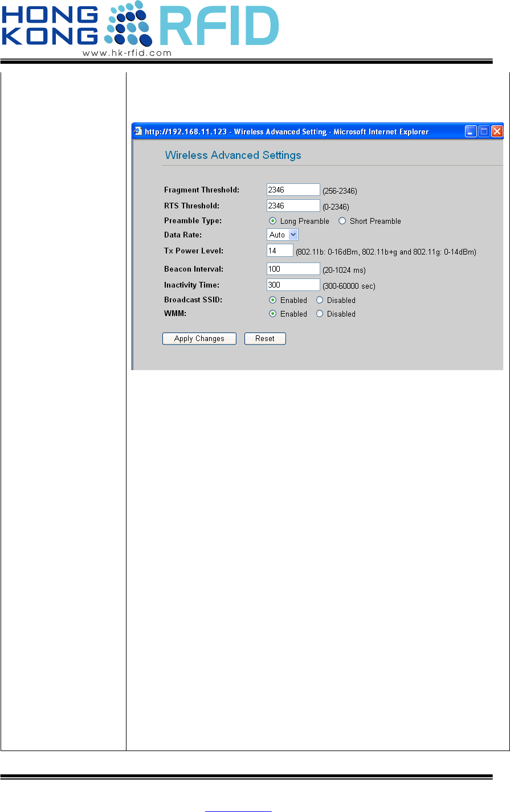Open the Data Rate dropdown

[283, 235]
